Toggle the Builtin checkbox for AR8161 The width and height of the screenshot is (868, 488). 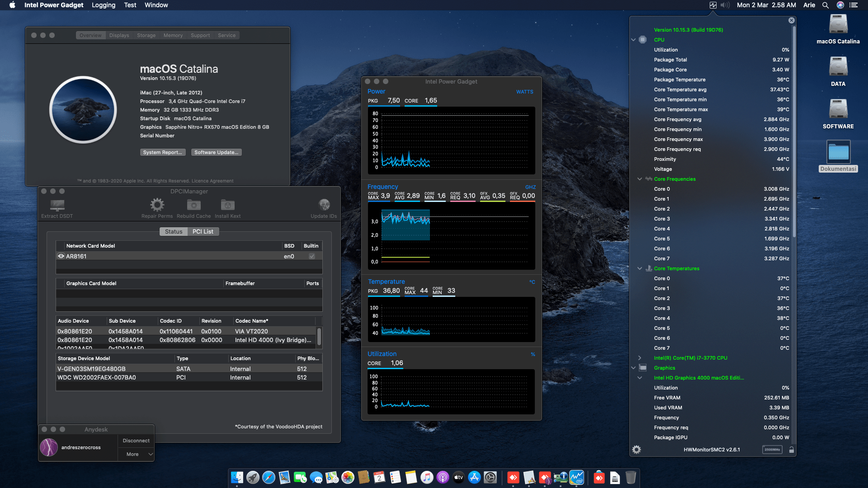click(311, 256)
